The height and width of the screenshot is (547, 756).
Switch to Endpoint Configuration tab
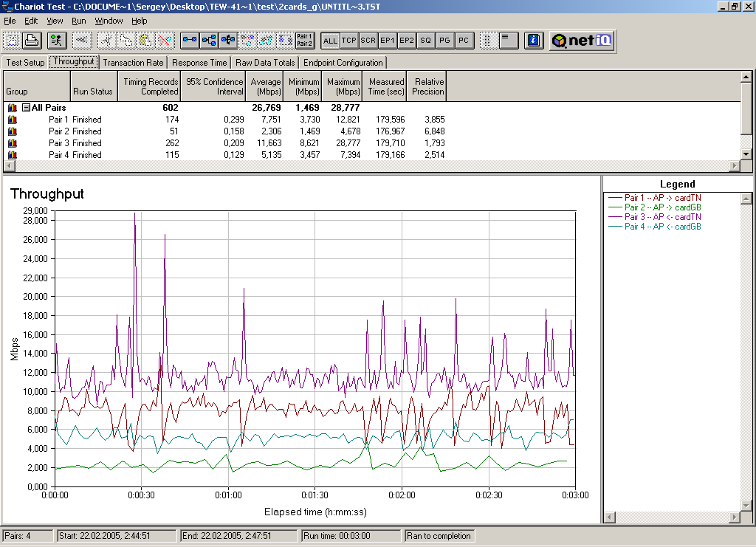[343, 63]
